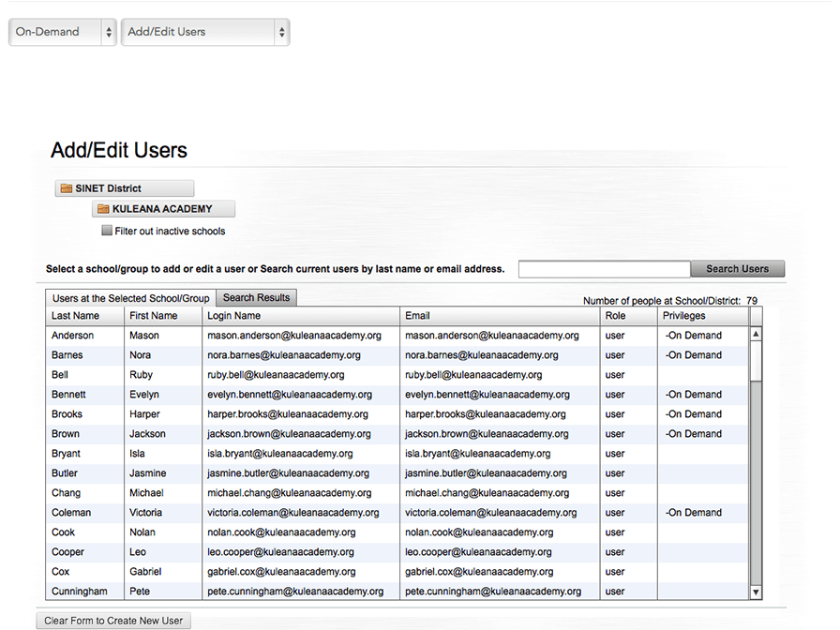
Task: Click scrollbar up arrow in user table
Action: coord(756,334)
